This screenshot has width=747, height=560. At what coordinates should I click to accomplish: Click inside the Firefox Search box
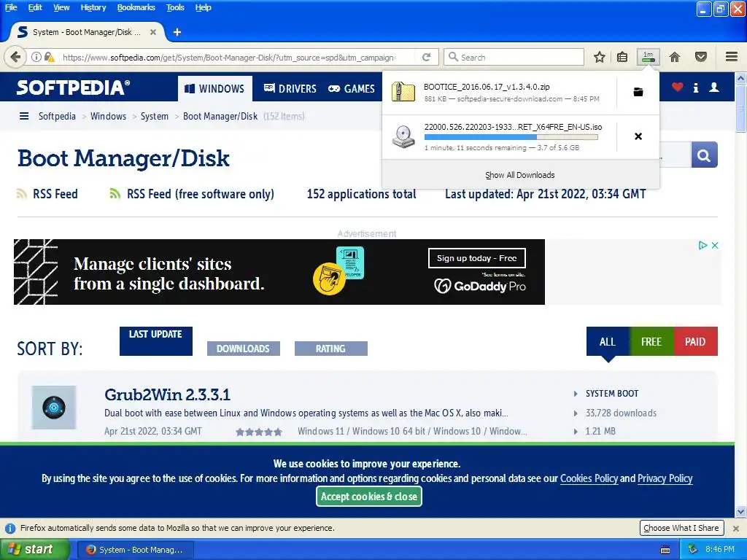coord(514,57)
